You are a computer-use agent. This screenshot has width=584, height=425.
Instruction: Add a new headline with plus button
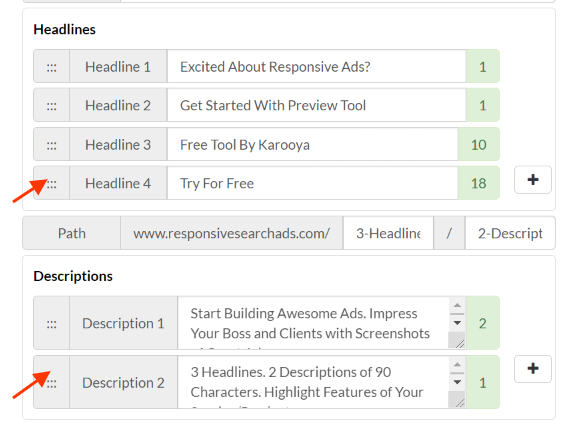click(x=533, y=180)
